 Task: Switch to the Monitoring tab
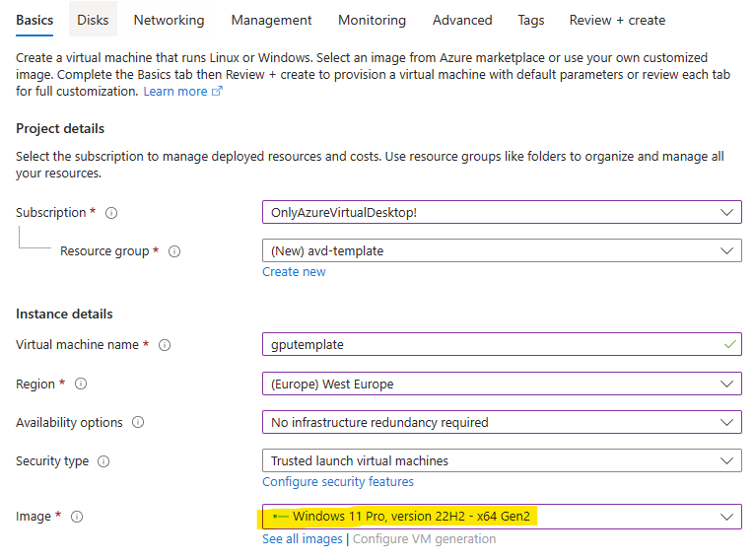pyautogui.click(x=372, y=20)
